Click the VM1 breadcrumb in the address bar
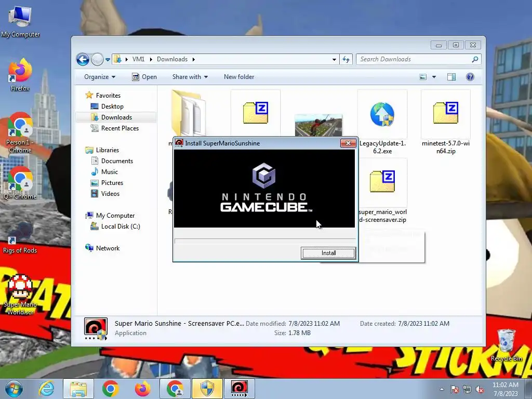 [138, 59]
